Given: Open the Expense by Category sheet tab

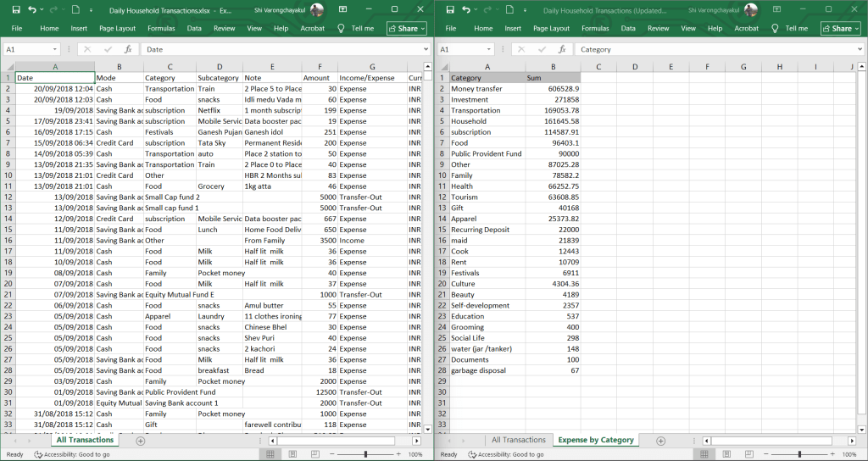Looking at the screenshot, I should (x=595, y=440).
